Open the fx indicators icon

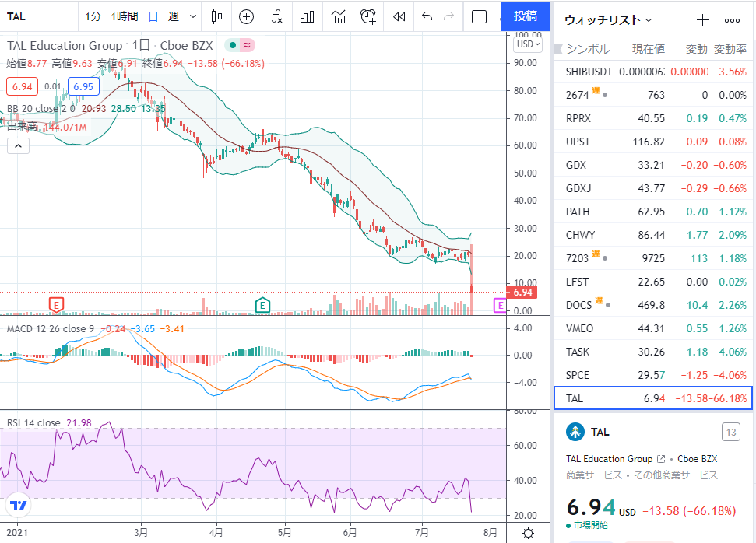click(276, 17)
